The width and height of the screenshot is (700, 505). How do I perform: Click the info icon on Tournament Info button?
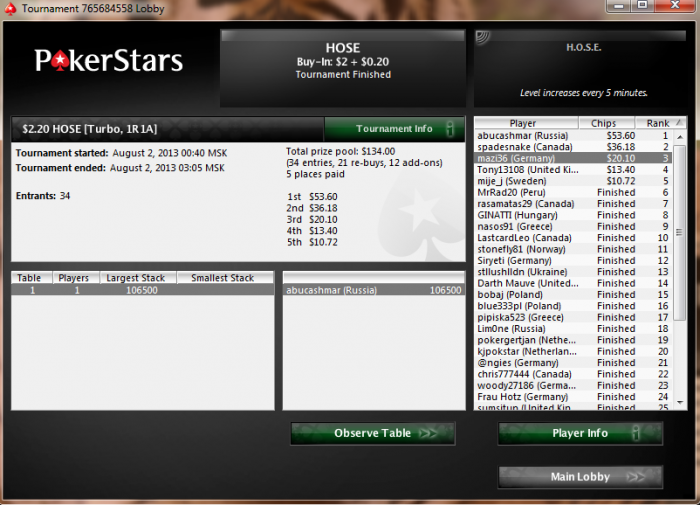pyautogui.click(x=450, y=129)
